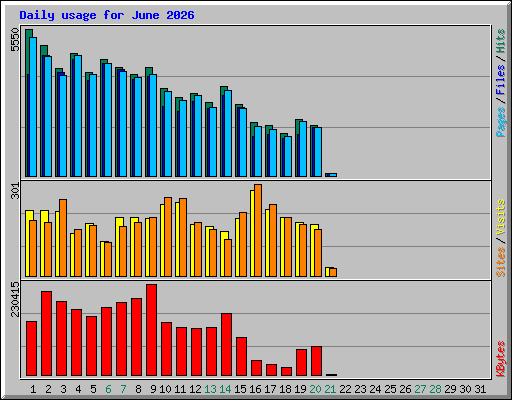This screenshot has width=512, height=400.
Task: Click day 29 label on x-axis
Action: (x=450, y=389)
